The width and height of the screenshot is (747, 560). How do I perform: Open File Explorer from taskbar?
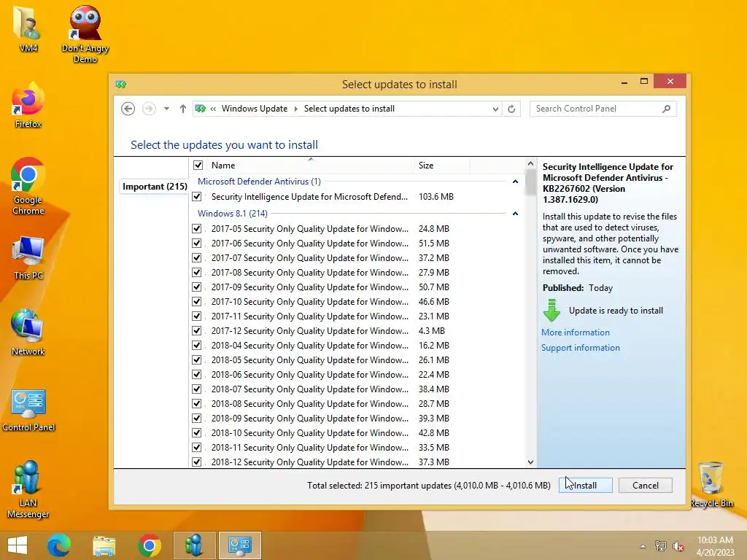pos(104,545)
